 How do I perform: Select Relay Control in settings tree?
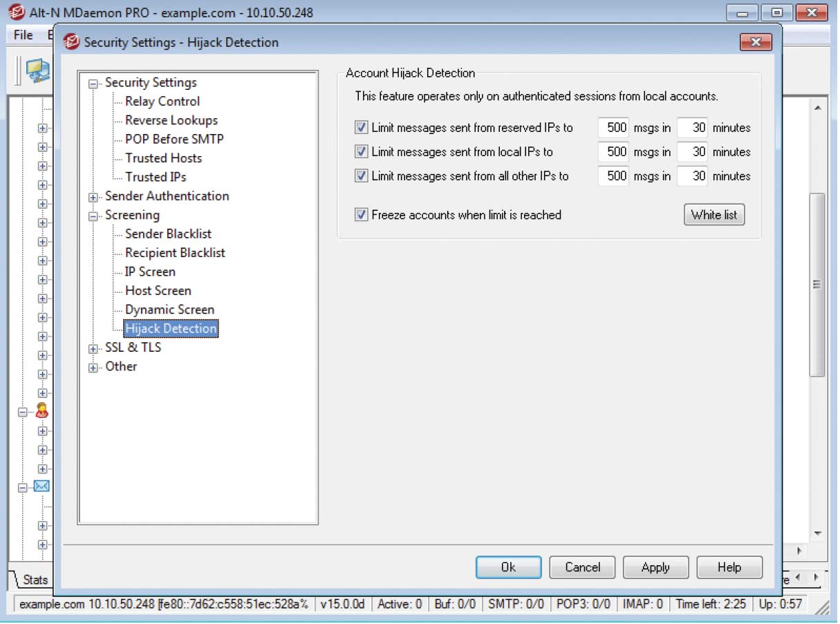pyautogui.click(x=162, y=102)
